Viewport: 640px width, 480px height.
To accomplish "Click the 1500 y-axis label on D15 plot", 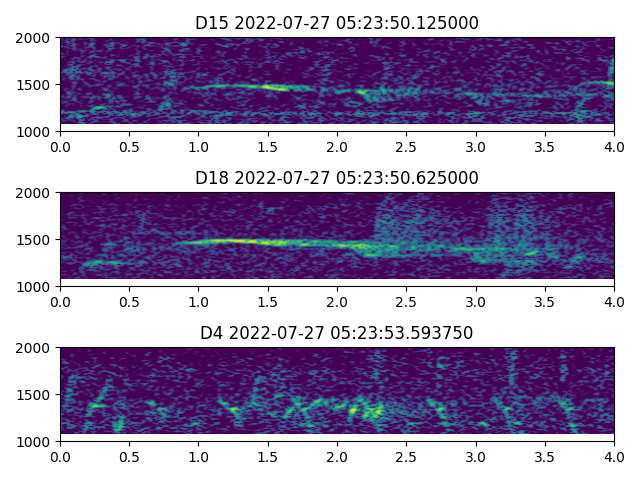I will pos(36,85).
